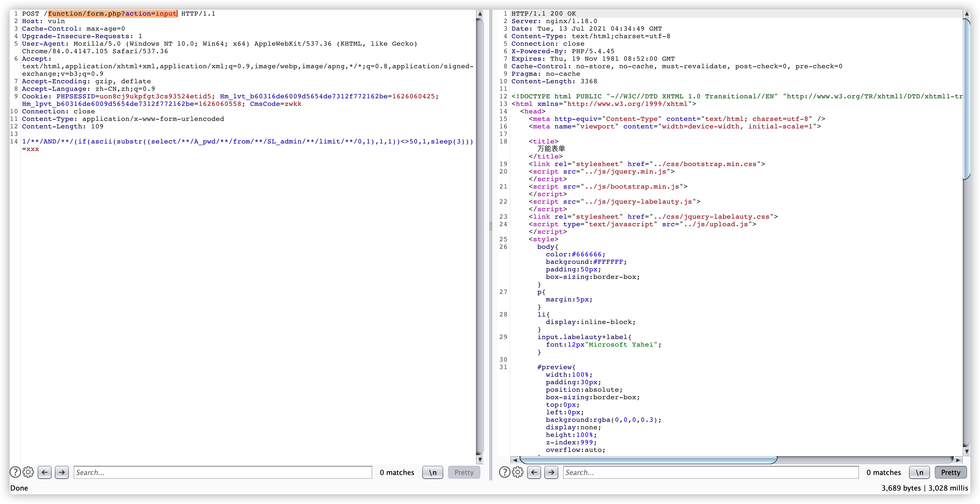The height and width of the screenshot is (504, 980).
Task: Open help for the response search panel
Action: pos(505,472)
